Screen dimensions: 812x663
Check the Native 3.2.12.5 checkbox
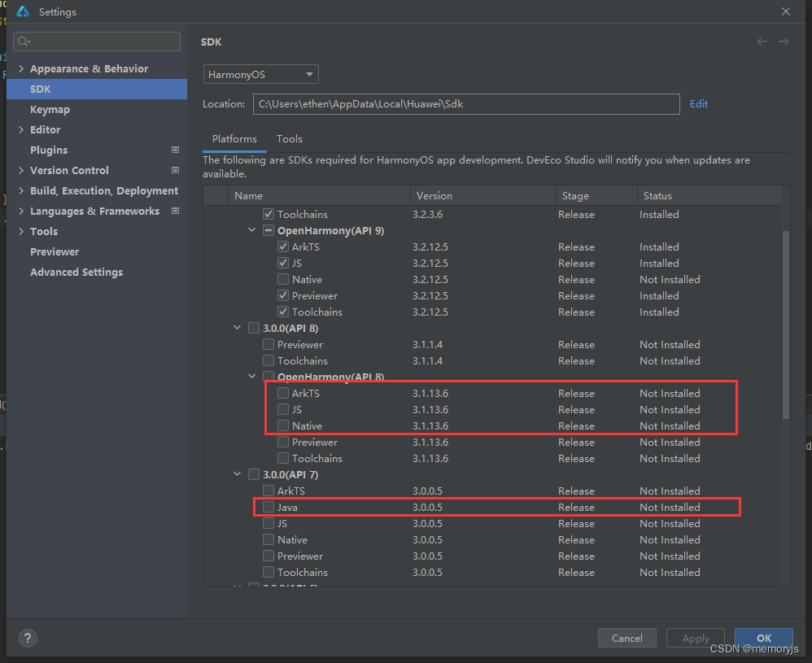(283, 279)
